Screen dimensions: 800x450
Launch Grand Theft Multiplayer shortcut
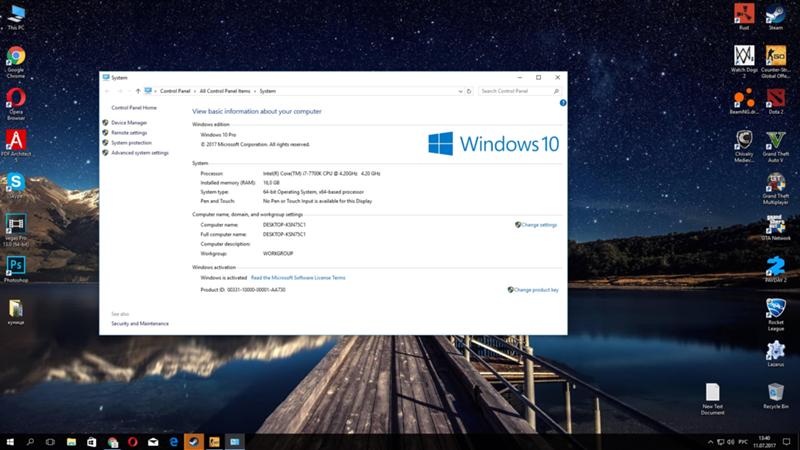[x=776, y=188]
